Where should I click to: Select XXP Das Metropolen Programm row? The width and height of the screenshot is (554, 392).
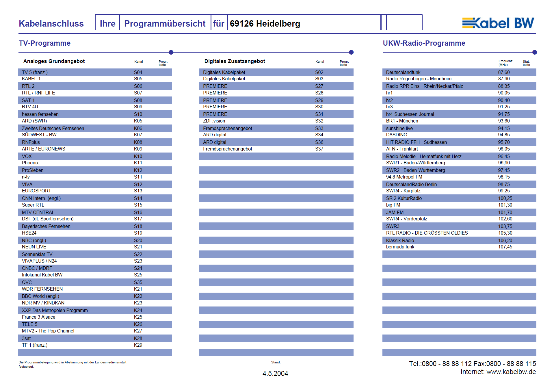click(x=95, y=310)
